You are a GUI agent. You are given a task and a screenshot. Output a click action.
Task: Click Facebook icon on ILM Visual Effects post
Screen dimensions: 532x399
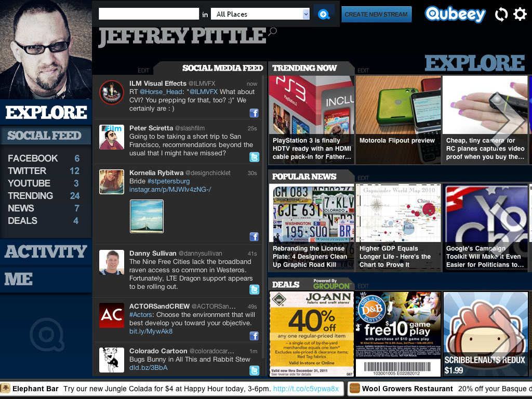[254, 113]
